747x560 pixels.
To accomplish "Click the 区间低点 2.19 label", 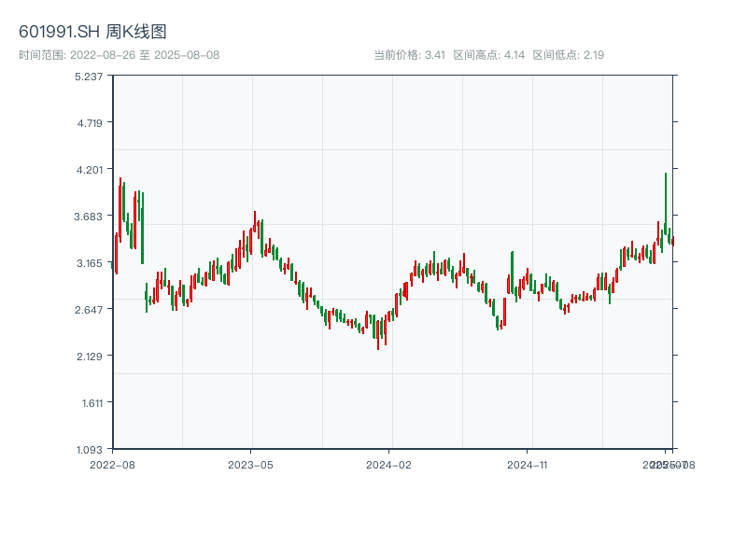I will tap(568, 55).
